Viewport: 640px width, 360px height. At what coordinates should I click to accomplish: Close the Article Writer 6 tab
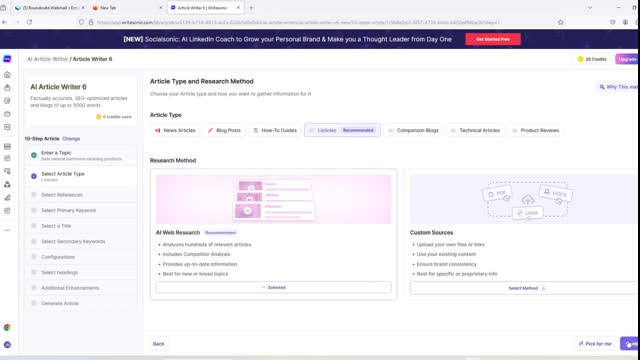[238, 8]
